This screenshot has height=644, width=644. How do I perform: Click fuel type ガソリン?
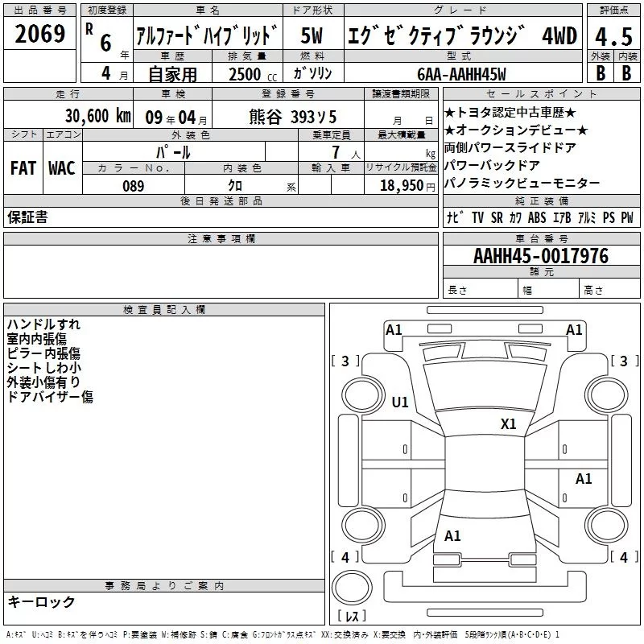[x=312, y=73]
